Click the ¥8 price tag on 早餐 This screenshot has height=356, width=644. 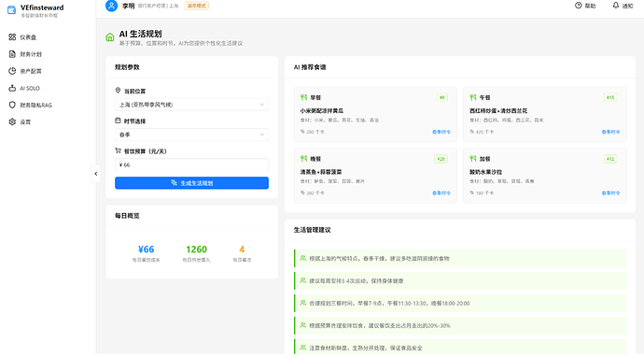[x=441, y=98]
